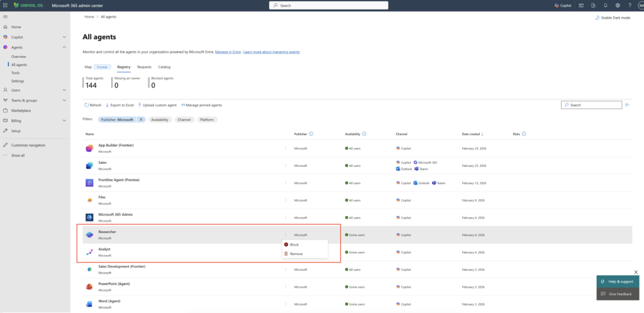This screenshot has height=313, width=644.
Task: Open more options for Sales agent
Action: (x=285, y=166)
